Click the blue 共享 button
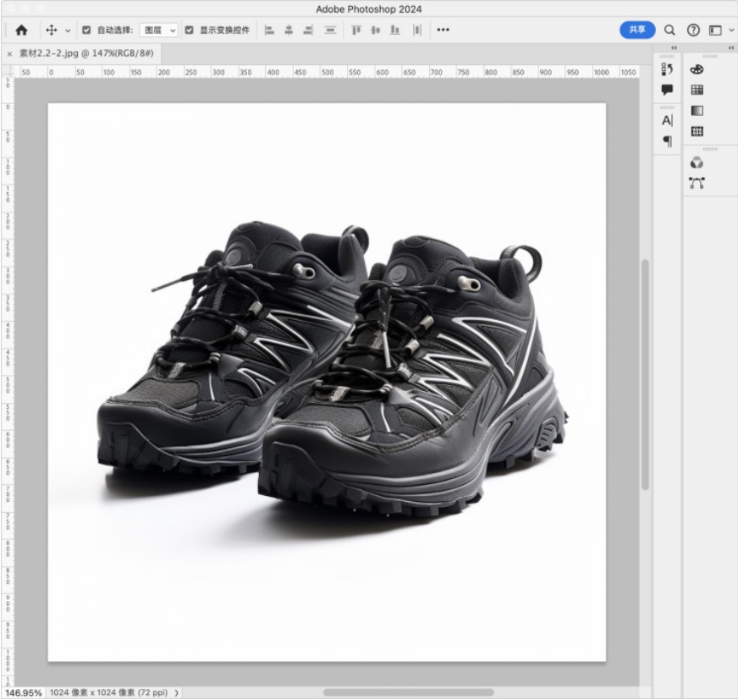738x700 pixels. click(x=637, y=30)
